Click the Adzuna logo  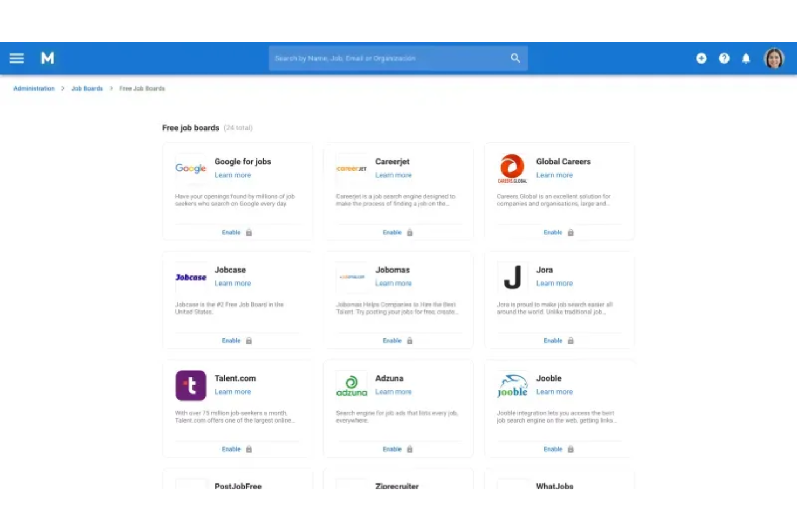tap(351, 385)
